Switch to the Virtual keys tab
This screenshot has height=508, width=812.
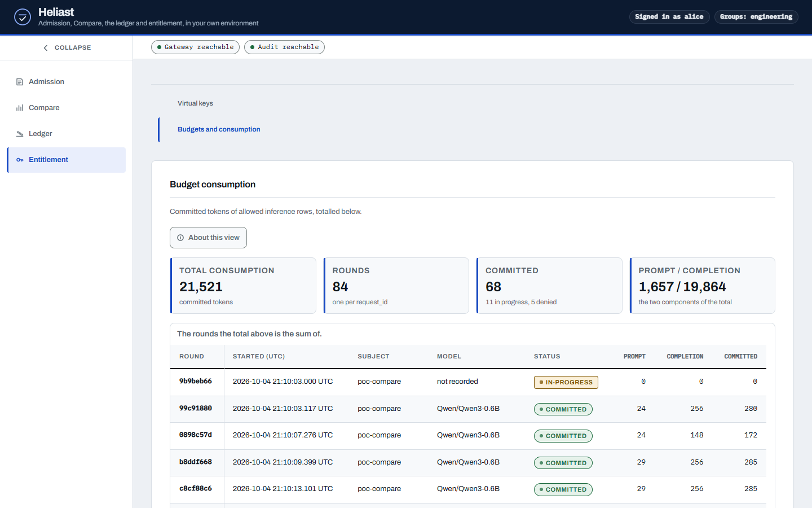[195, 103]
